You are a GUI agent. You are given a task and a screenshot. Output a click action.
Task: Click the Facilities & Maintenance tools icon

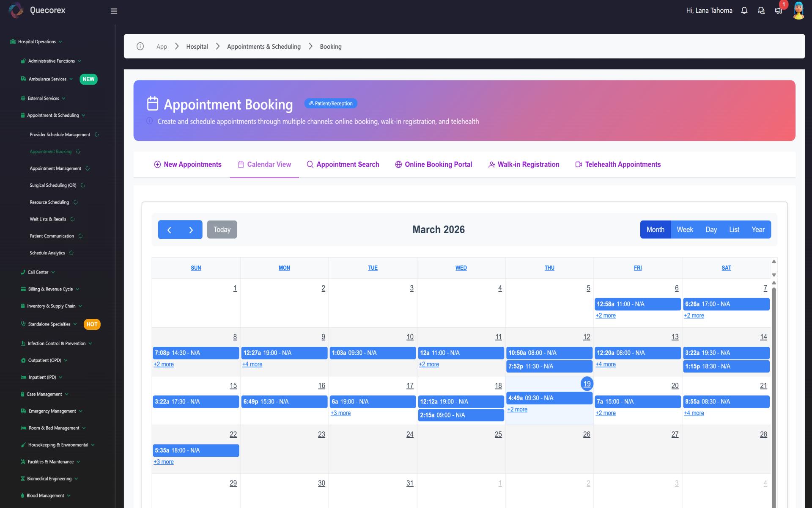tap(23, 462)
